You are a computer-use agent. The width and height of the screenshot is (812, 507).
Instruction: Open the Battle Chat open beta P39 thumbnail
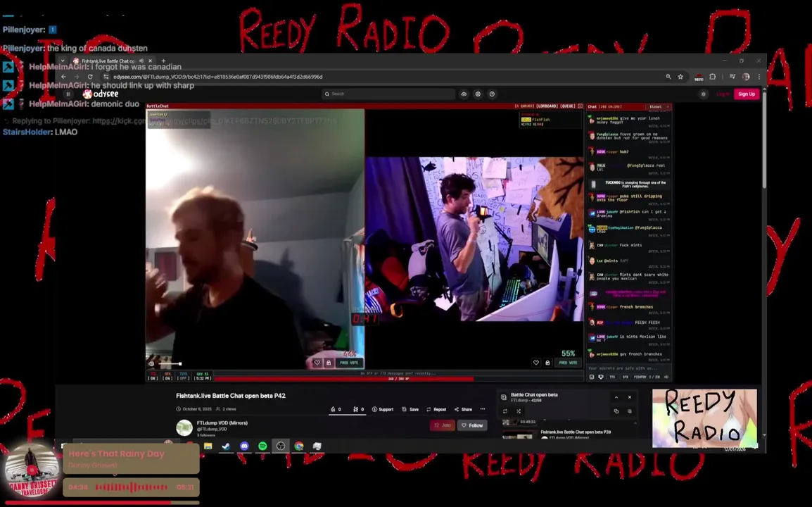pyautogui.click(x=519, y=434)
